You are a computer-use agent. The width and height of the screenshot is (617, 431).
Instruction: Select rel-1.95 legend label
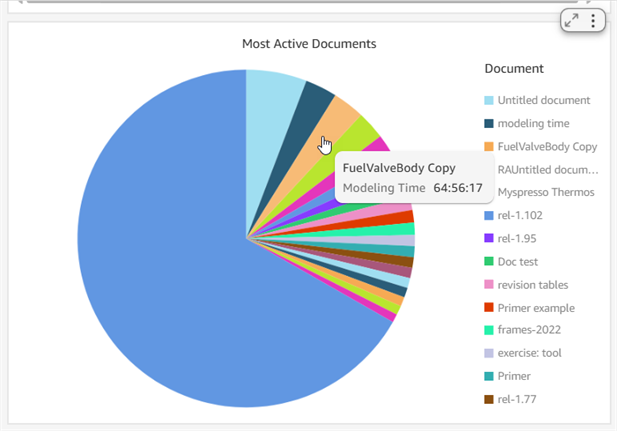[x=517, y=239]
